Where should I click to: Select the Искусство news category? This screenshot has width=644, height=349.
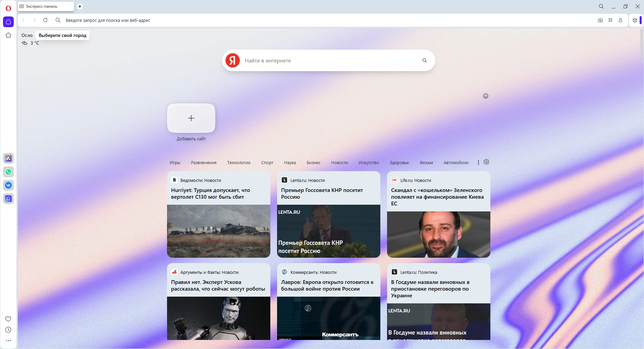click(x=369, y=163)
